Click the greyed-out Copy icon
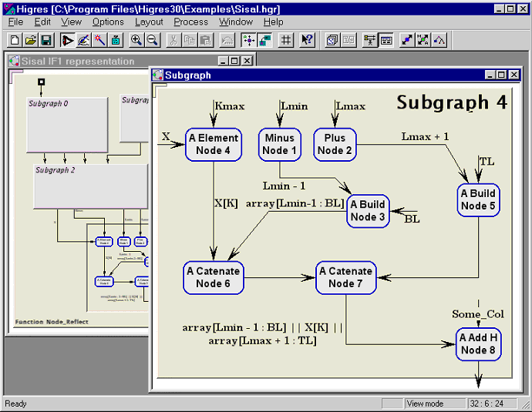 190,40
